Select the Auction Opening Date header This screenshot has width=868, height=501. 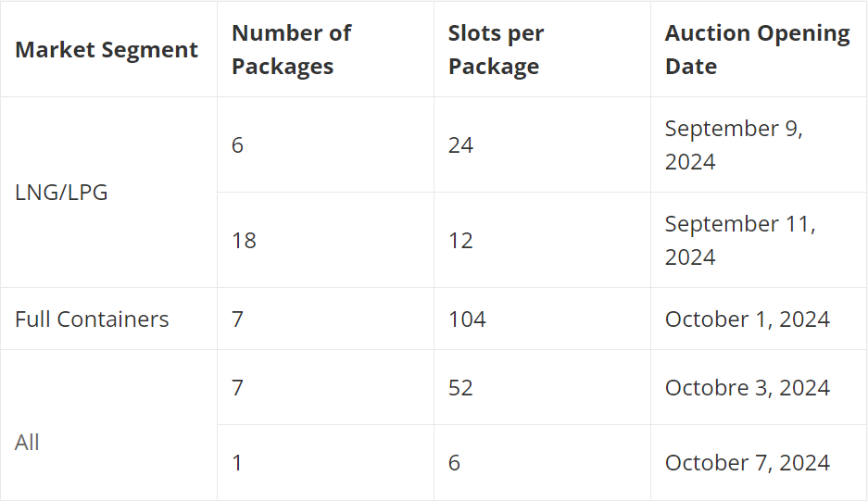tap(757, 50)
